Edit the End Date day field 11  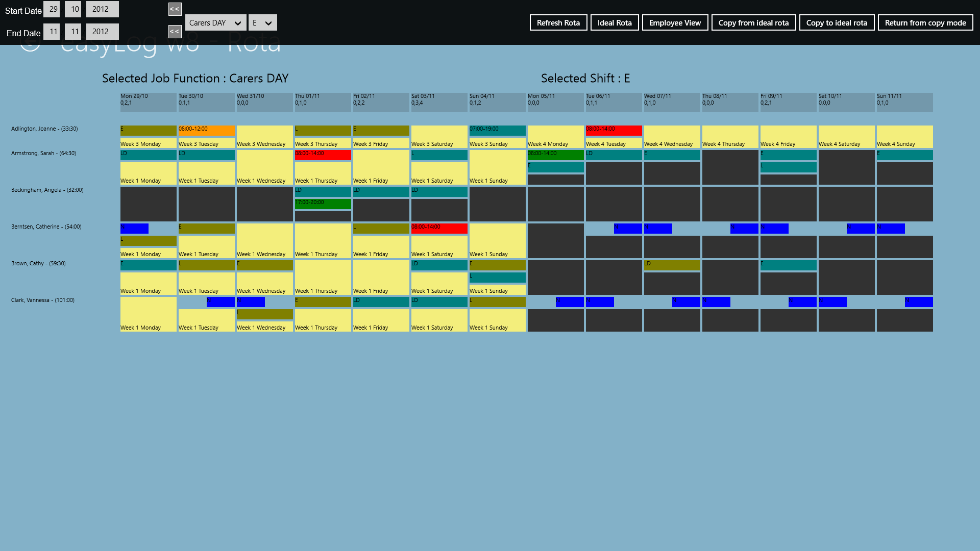[52, 32]
